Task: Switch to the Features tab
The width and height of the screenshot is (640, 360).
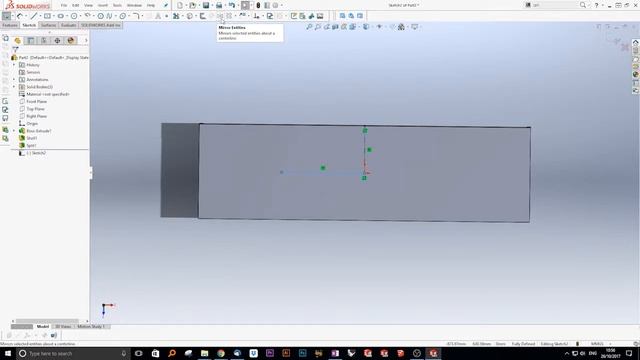Action: (10, 25)
